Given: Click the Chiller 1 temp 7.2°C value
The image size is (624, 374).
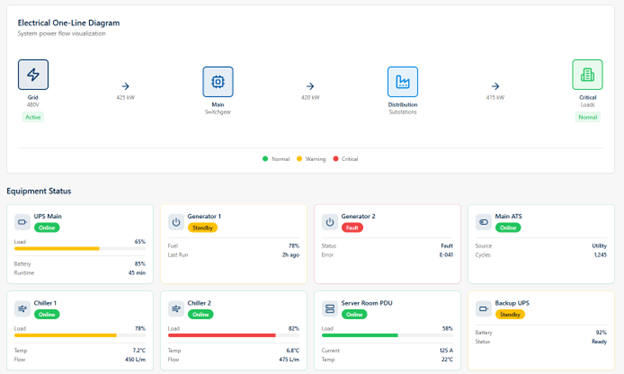Looking at the screenshot, I should pyautogui.click(x=139, y=351).
